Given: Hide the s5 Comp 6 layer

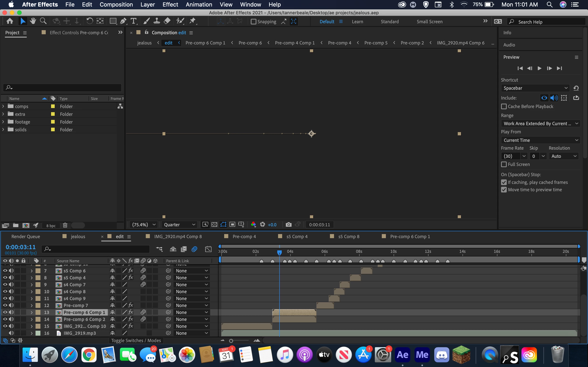Looking at the screenshot, I should [5, 270].
